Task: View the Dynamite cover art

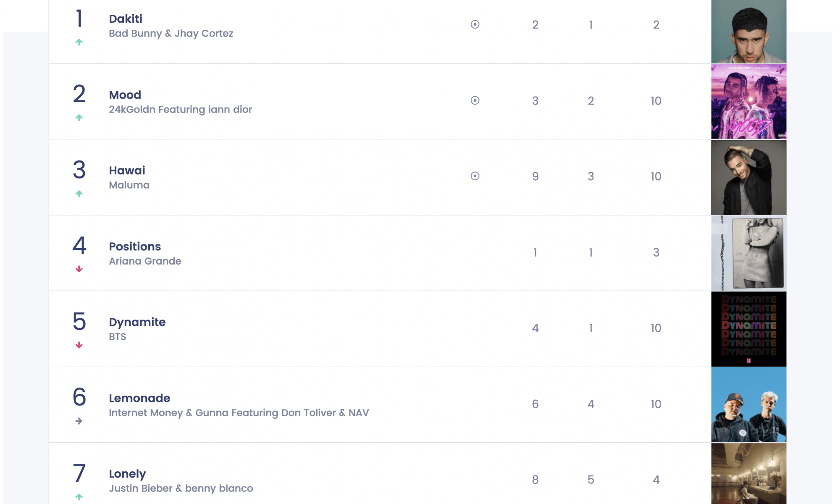Action: (748, 329)
